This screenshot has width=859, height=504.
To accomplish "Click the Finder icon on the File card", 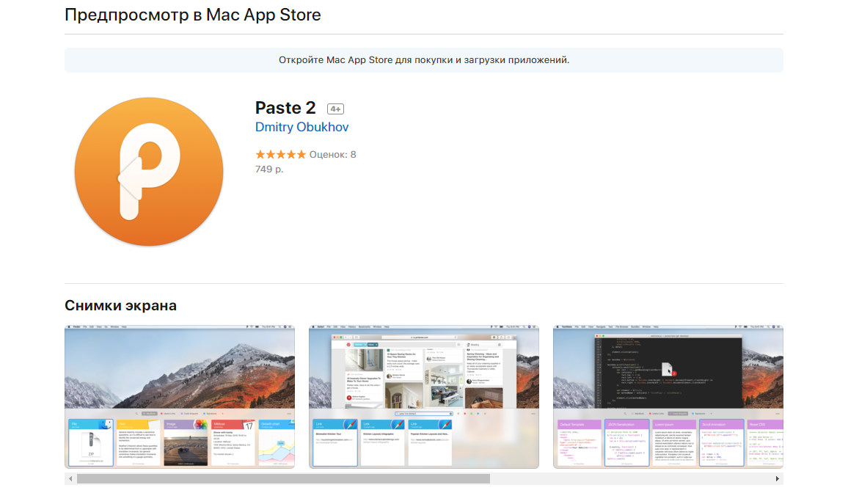I will (x=107, y=425).
